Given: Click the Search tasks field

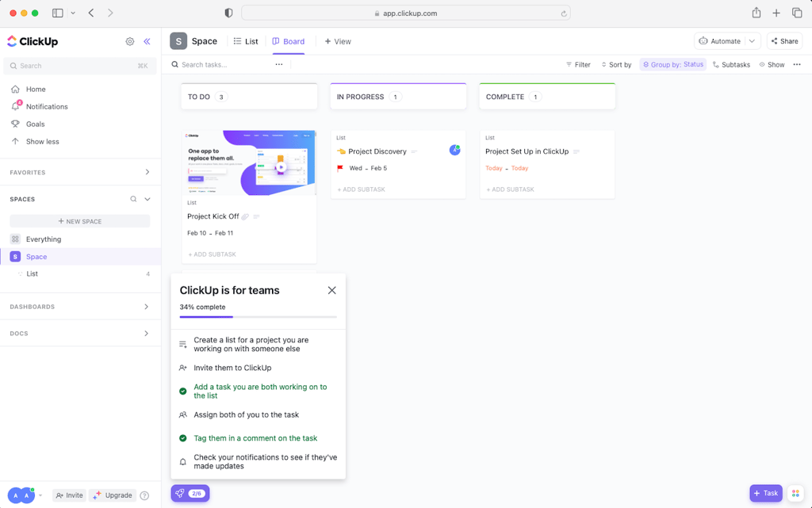Looking at the screenshot, I should [220, 65].
